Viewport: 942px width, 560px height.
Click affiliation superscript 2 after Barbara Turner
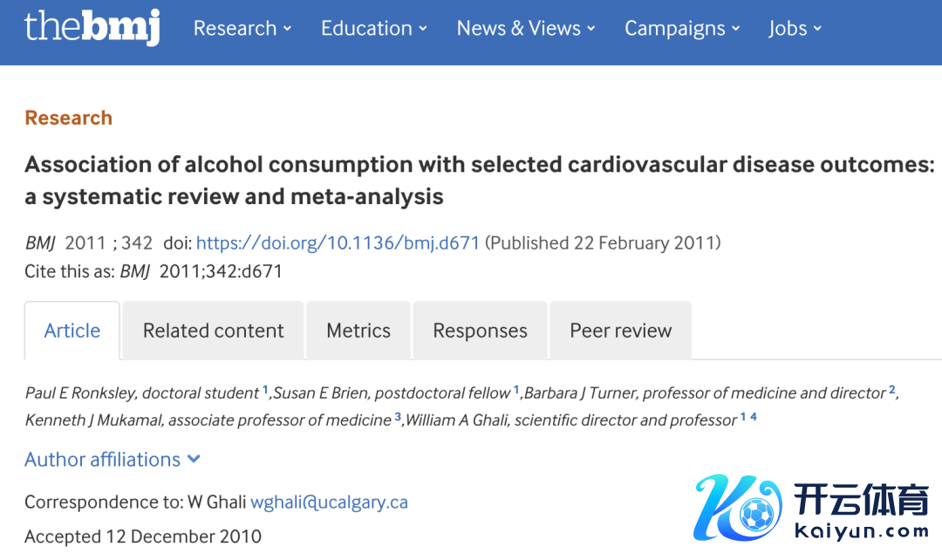892,391
